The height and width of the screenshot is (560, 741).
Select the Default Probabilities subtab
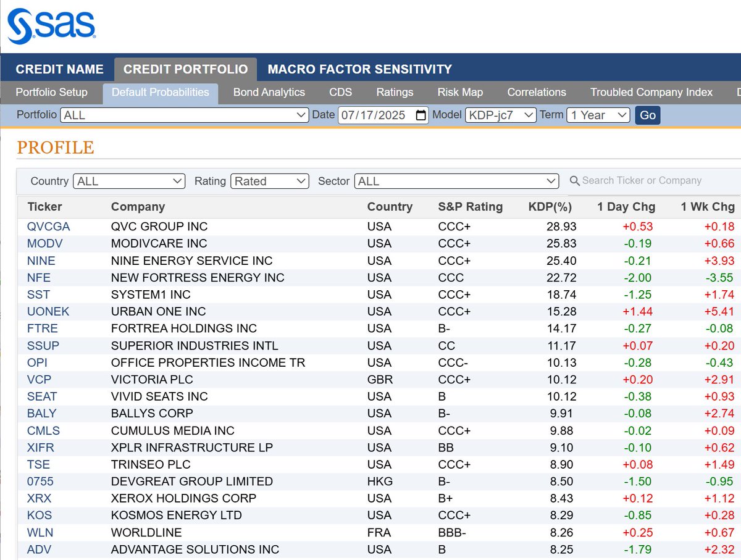pyautogui.click(x=161, y=92)
